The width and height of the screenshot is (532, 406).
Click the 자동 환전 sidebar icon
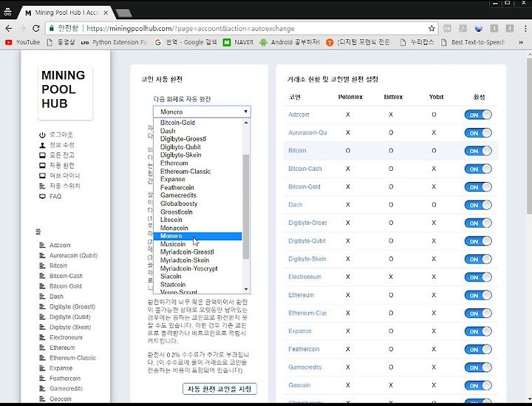pyautogui.click(x=42, y=166)
